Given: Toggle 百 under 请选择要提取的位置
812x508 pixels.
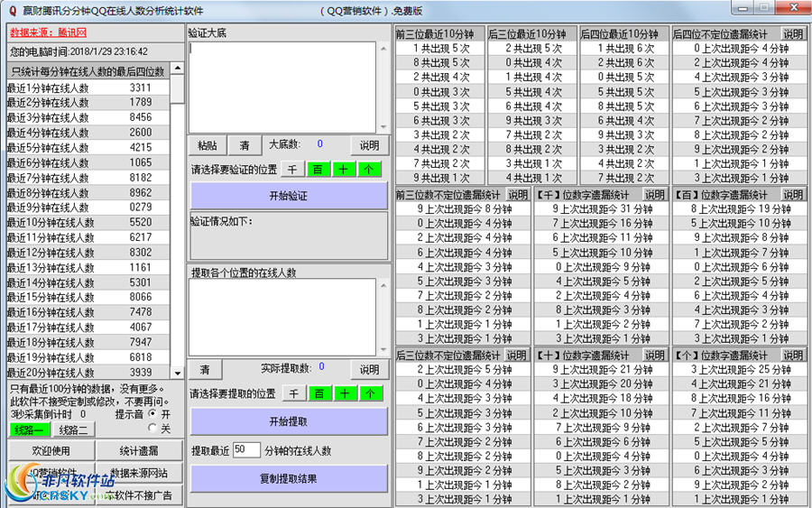Looking at the screenshot, I should pos(319,393).
